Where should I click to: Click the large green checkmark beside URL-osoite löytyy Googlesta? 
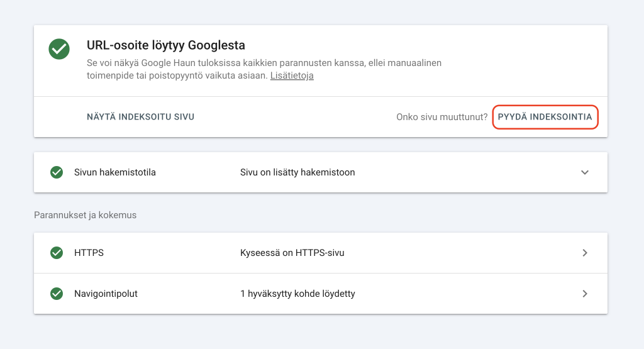(59, 49)
